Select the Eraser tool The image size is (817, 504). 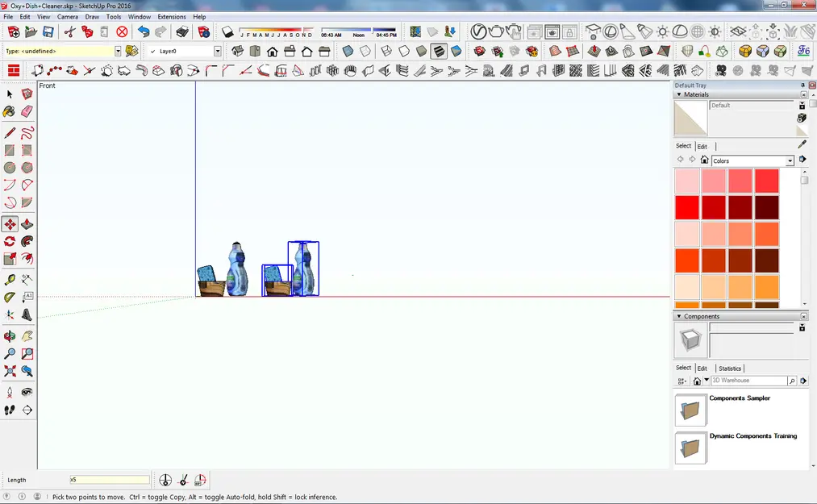(25, 110)
